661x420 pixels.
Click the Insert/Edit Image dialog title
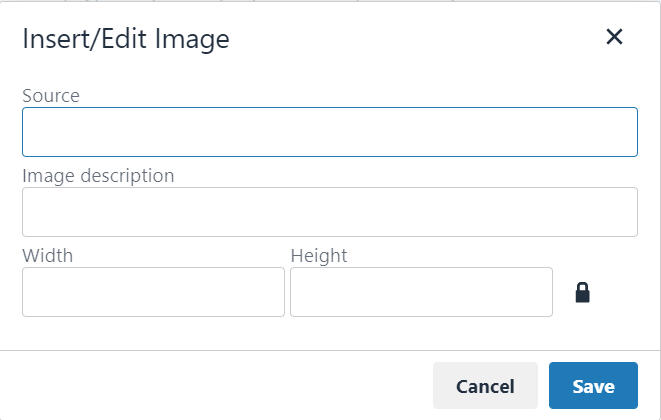[126, 39]
